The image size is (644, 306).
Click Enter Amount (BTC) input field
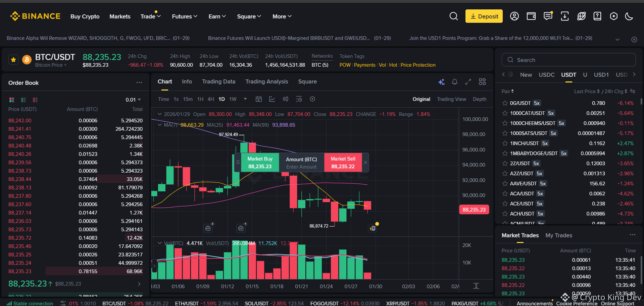[301, 167]
